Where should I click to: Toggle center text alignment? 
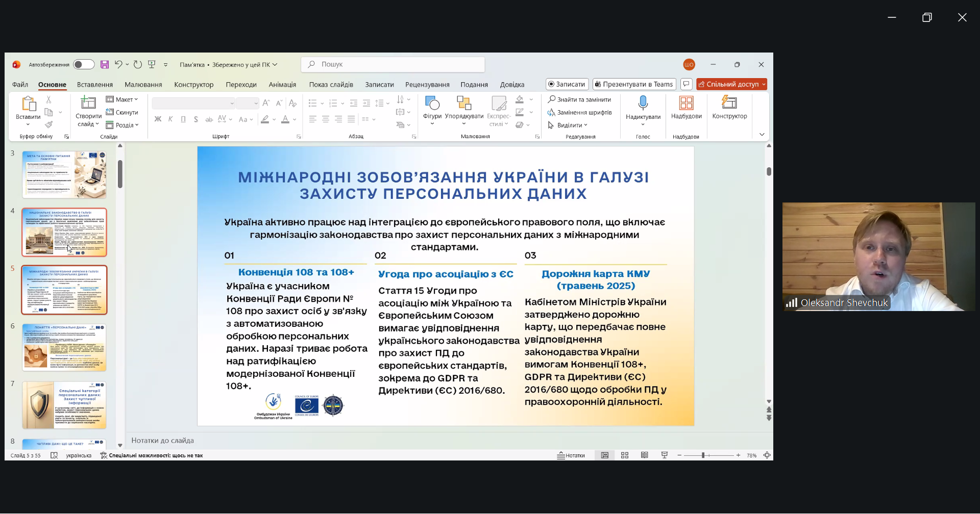[326, 119]
